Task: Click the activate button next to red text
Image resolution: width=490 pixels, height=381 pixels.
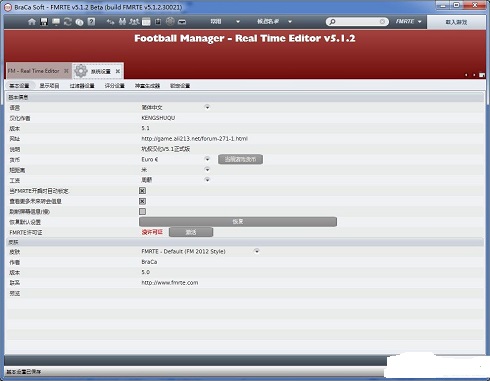Action: click(x=191, y=232)
